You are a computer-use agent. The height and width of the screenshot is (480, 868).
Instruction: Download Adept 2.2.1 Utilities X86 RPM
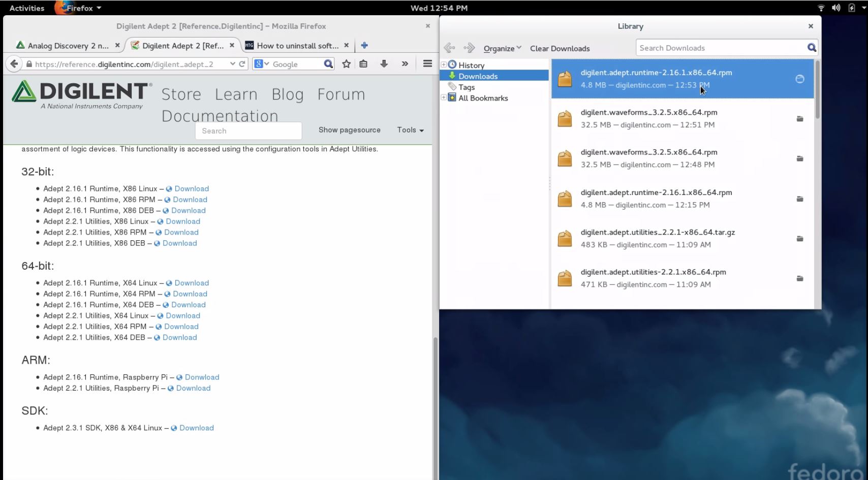point(181,232)
